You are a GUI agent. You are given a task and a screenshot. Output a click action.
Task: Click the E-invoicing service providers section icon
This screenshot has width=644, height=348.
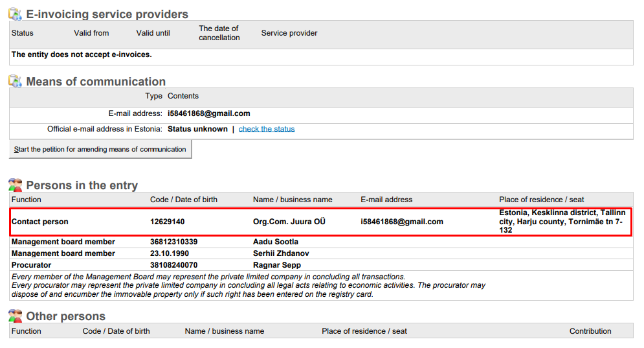pyautogui.click(x=15, y=14)
